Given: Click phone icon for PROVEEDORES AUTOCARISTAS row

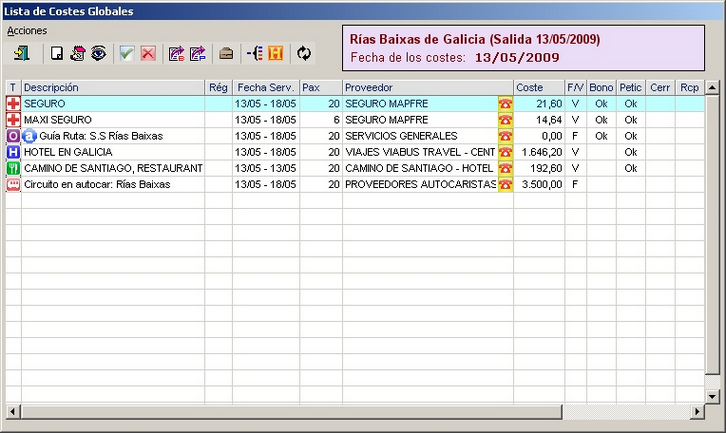Looking at the screenshot, I should click(505, 184).
